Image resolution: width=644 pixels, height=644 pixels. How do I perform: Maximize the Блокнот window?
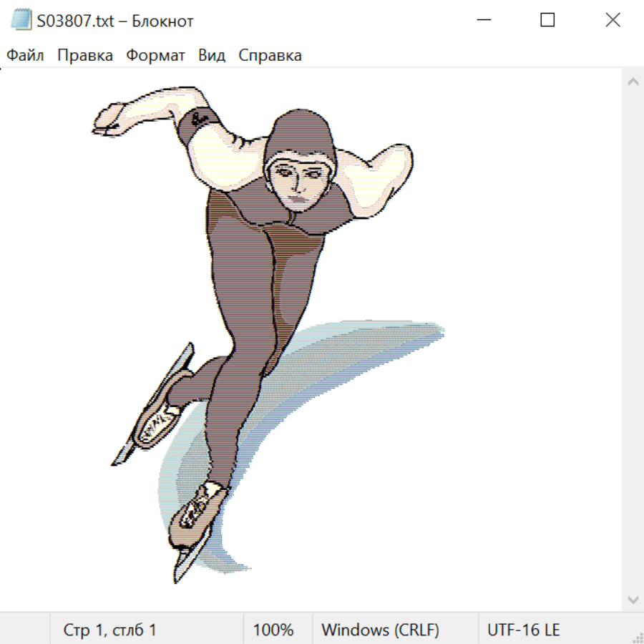547,21
